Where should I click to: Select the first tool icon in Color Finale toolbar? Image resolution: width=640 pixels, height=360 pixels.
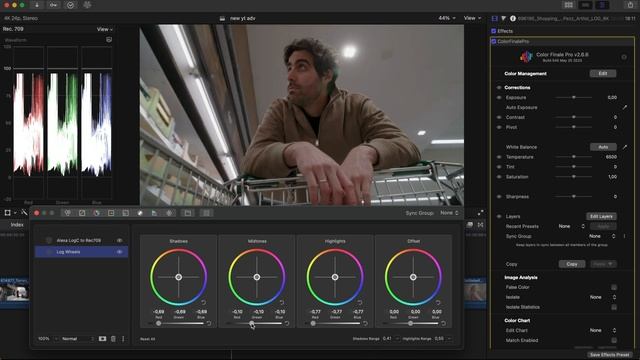(68, 213)
